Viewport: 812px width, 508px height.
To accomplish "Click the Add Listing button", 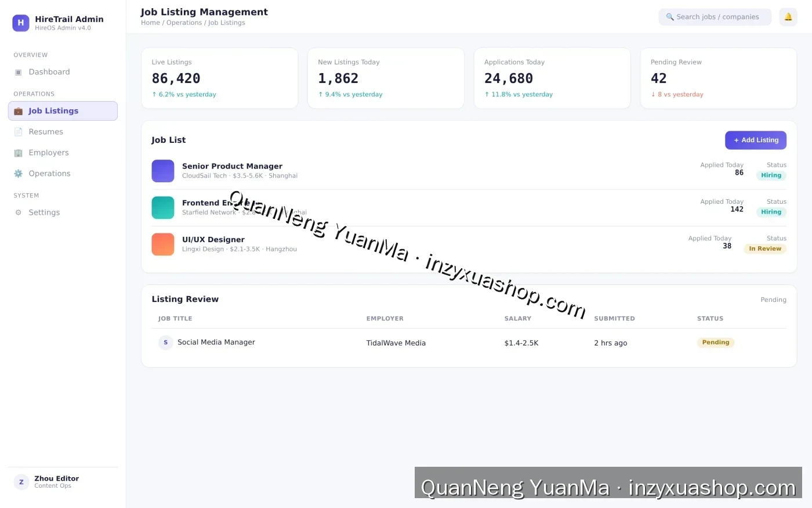I will 756,140.
